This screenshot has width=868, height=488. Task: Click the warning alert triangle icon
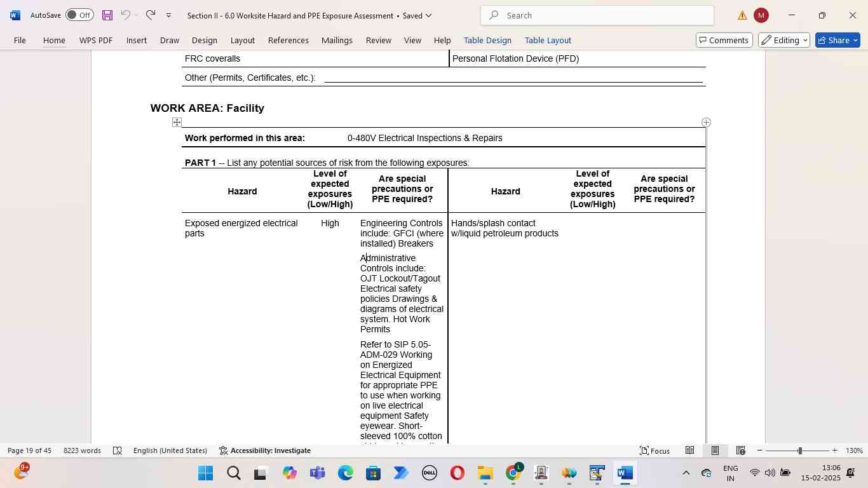[742, 16]
